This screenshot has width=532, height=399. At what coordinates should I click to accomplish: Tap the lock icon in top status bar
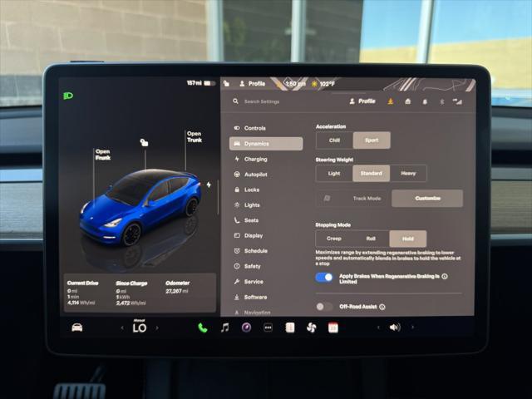point(227,83)
